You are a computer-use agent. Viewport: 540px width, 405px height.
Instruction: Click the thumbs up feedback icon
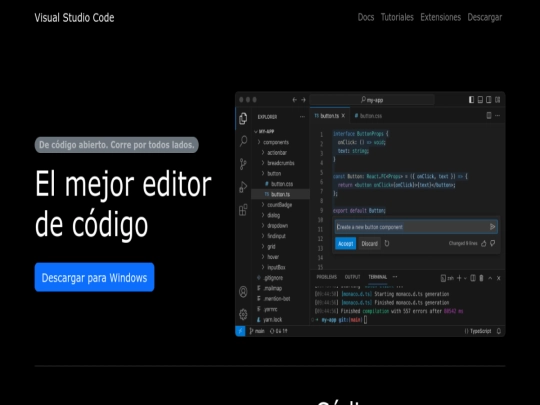click(x=484, y=243)
